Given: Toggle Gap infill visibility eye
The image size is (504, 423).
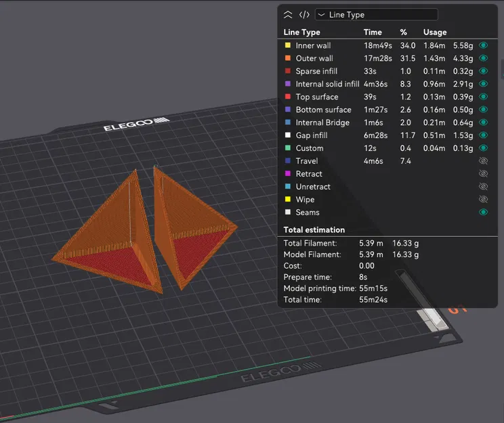Looking at the screenshot, I should click(x=483, y=135).
